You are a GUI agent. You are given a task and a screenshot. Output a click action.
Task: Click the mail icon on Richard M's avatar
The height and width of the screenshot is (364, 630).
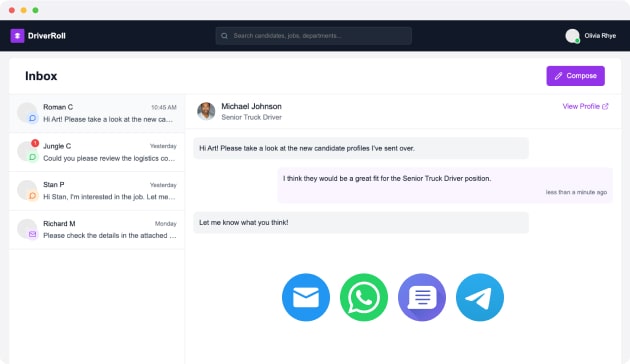tap(33, 234)
